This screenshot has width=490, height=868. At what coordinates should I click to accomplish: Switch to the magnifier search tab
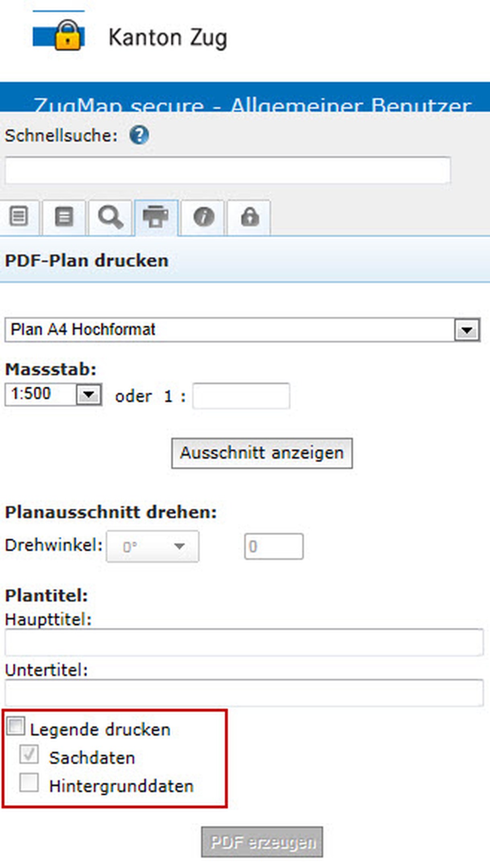[111, 217]
